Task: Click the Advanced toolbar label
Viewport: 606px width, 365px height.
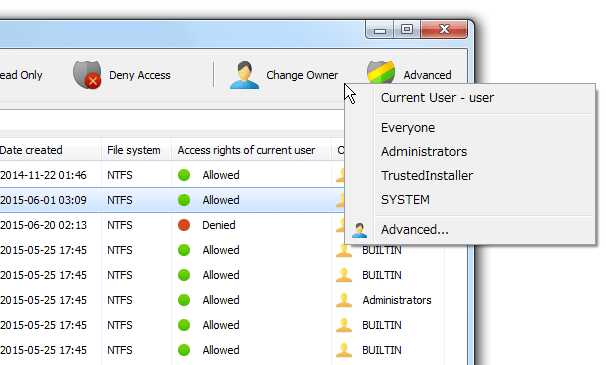Action: pyautogui.click(x=427, y=75)
